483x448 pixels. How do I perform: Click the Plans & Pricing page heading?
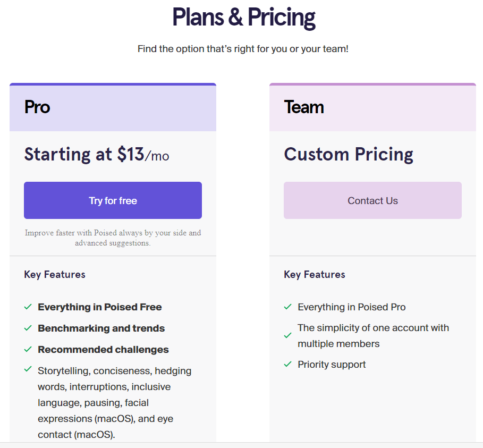click(244, 18)
